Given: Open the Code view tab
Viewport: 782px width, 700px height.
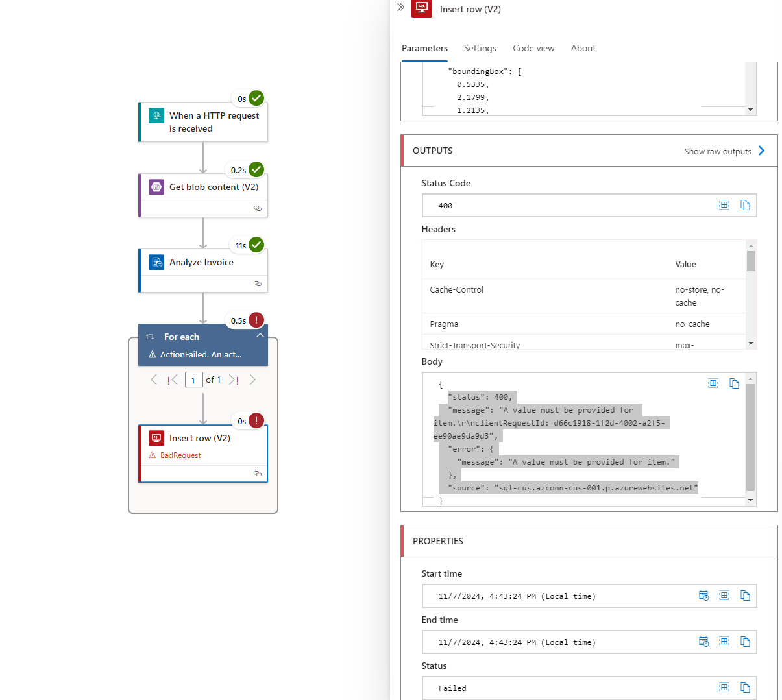Looking at the screenshot, I should click(533, 48).
